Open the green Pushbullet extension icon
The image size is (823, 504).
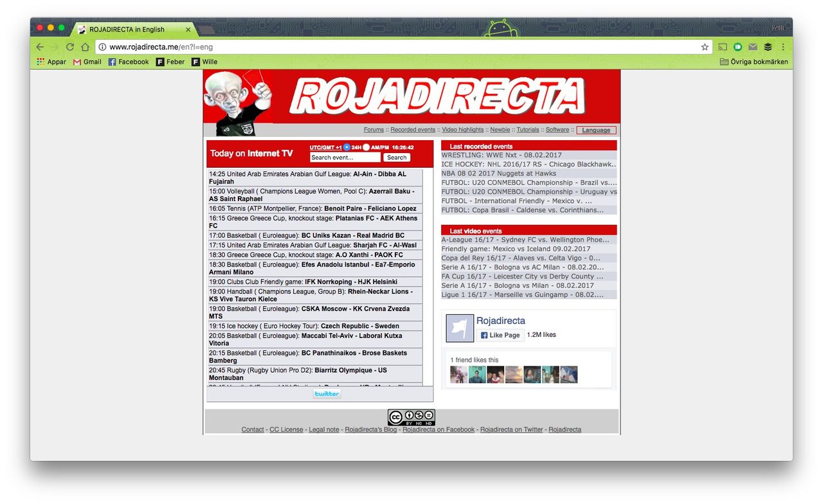click(737, 47)
